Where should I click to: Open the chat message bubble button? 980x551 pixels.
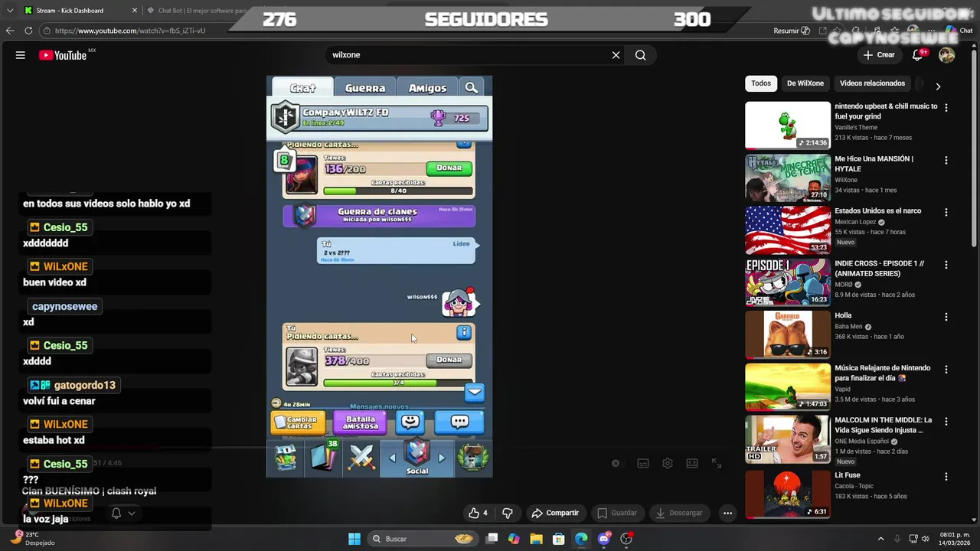[459, 422]
